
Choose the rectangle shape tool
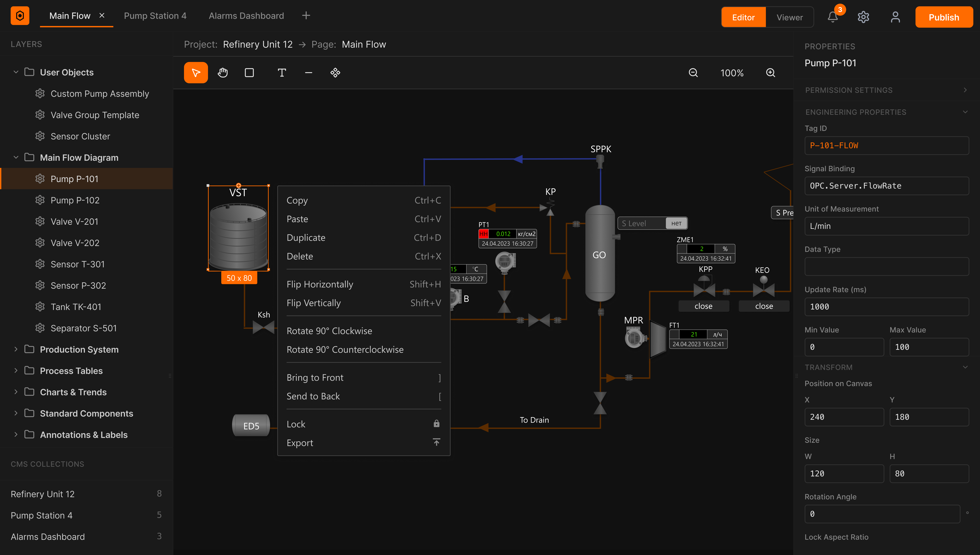coord(249,72)
